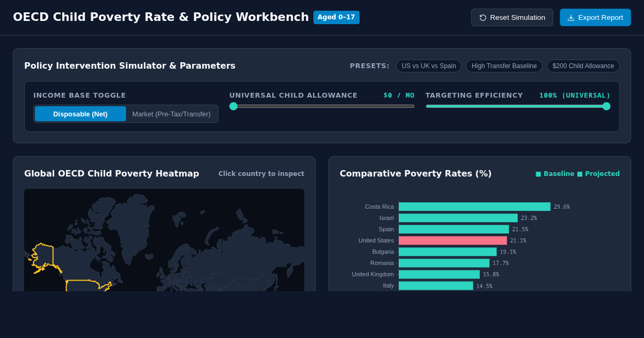The image size is (644, 338).
Task: Click the Reset Simulation button
Action: (512, 18)
